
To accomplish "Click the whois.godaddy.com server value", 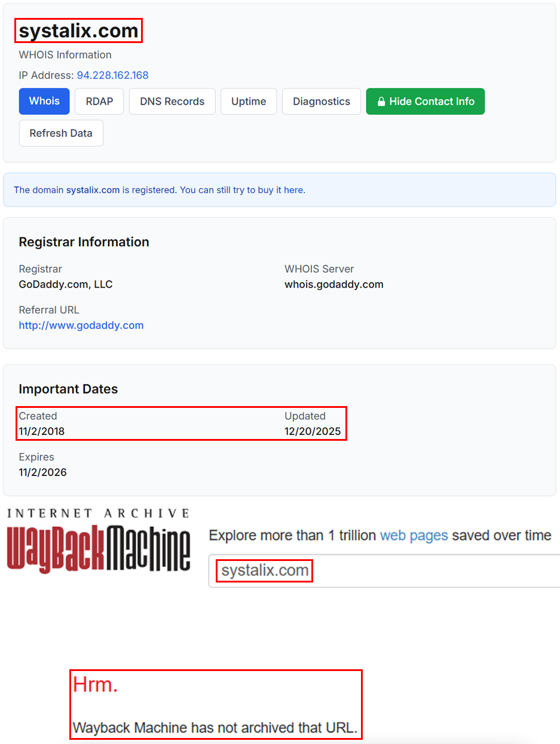I will click(333, 284).
